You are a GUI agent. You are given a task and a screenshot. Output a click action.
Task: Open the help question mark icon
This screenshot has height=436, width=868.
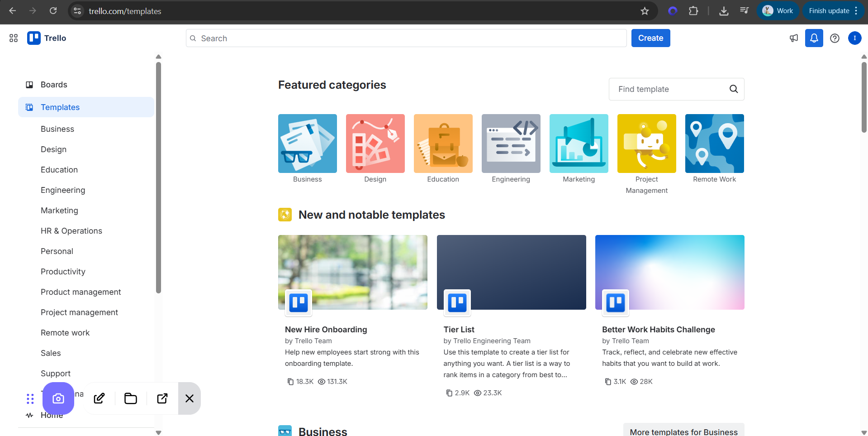click(835, 38)
